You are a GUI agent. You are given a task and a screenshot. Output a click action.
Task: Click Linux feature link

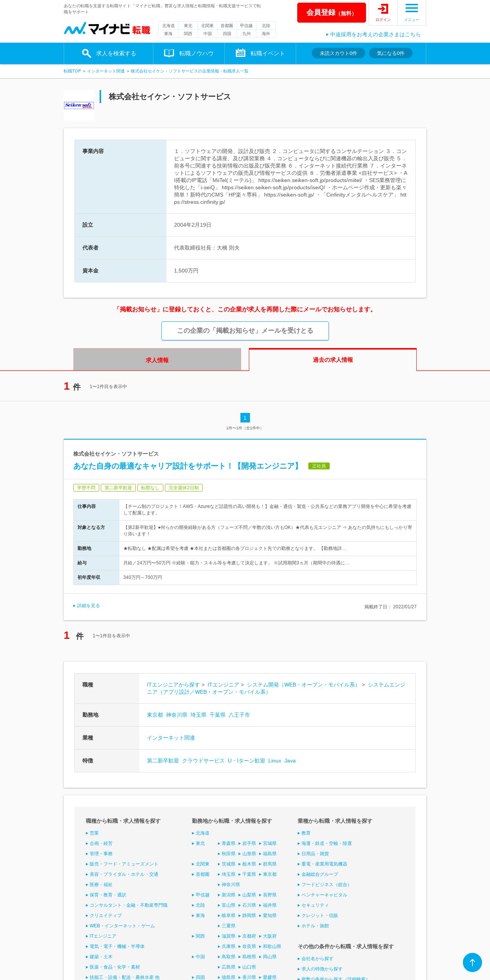pyautogui.click(x=275, y=761)
